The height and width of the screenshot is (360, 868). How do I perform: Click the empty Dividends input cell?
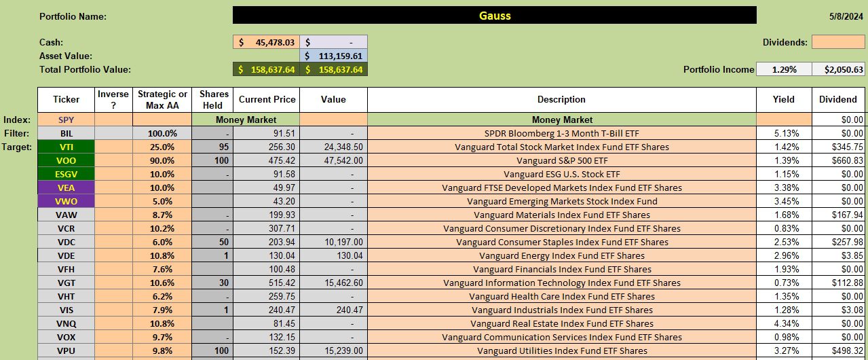(838, 42)
